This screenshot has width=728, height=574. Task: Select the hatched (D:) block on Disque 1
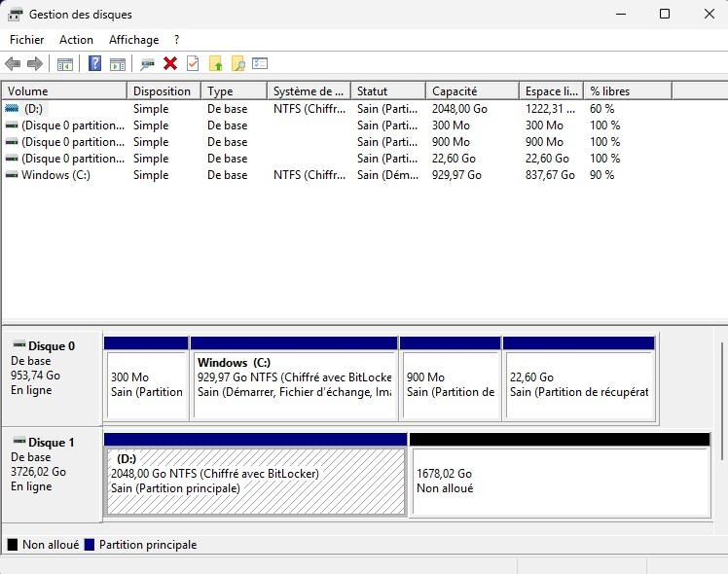[256, 475]
